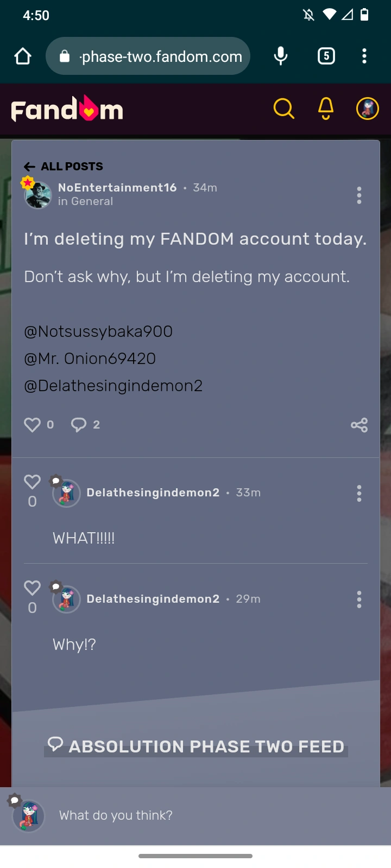The height and width of the screenshot is (868, 391).
Task: Switch browser tabs using the tab counter
Action: click(x=326, y=56)
